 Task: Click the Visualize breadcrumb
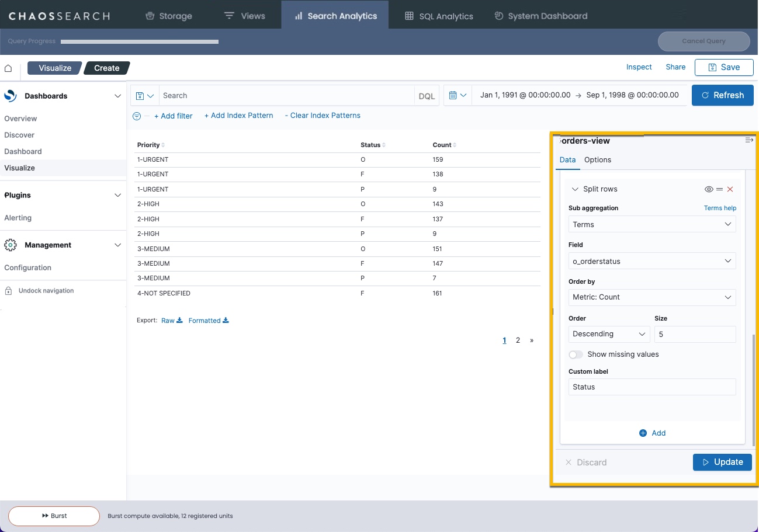(55, 68)
